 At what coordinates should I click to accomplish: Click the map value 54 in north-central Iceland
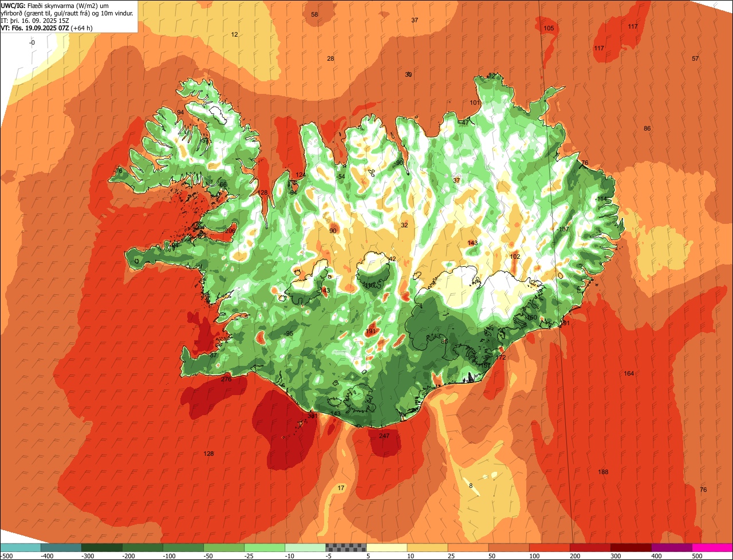click(341, 176)
